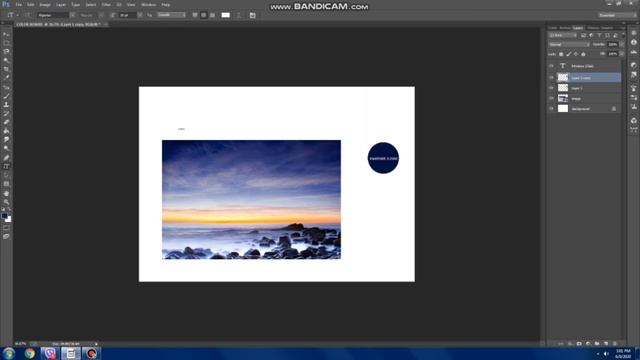Screen dimensions: 640x360
Task: Open the File menu
Action: [18, 4]
